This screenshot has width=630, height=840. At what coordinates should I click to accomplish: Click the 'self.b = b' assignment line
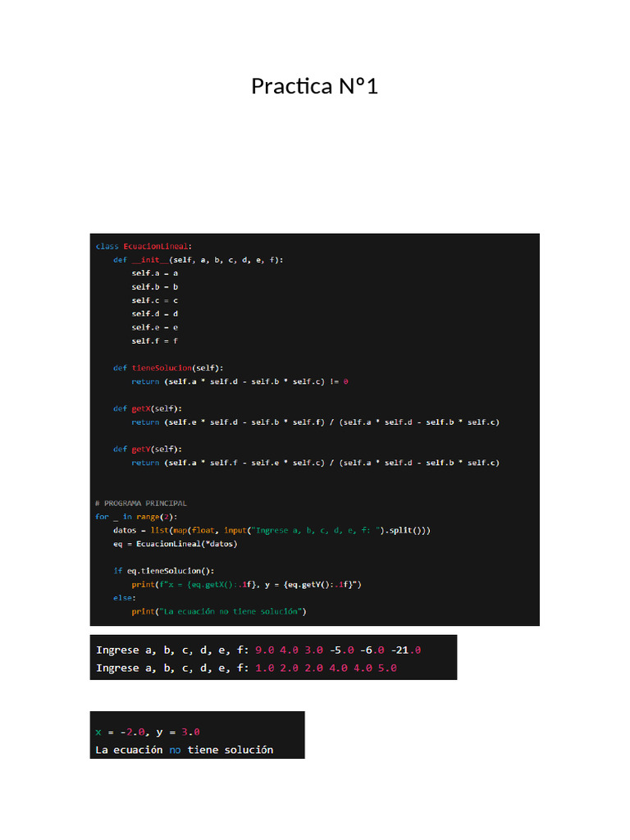point(155,287)
